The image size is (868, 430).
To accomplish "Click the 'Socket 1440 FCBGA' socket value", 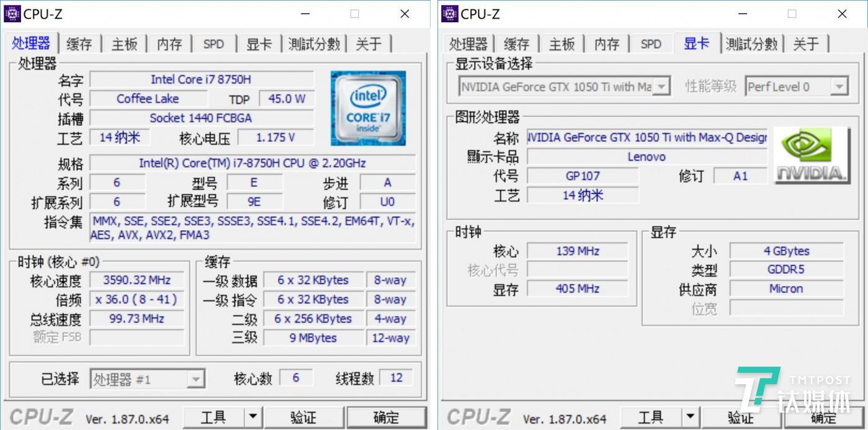I will (202, 118).
